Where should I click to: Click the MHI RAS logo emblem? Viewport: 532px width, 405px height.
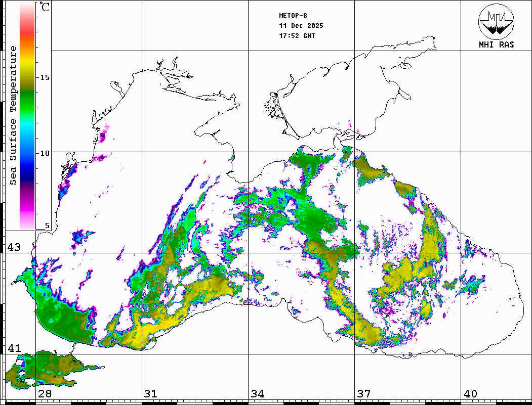click(x=496, y=22)
